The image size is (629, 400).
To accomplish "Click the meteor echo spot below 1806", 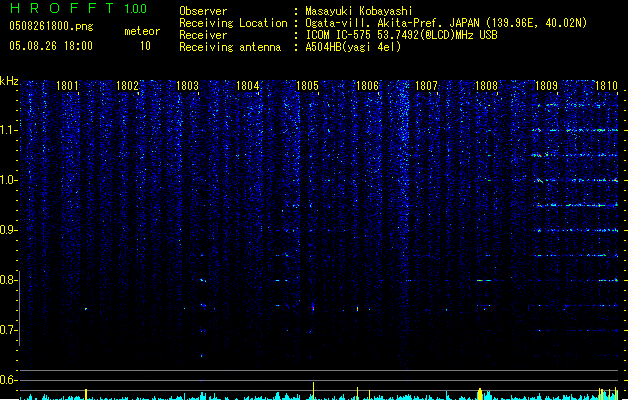I will coord(357,309).
